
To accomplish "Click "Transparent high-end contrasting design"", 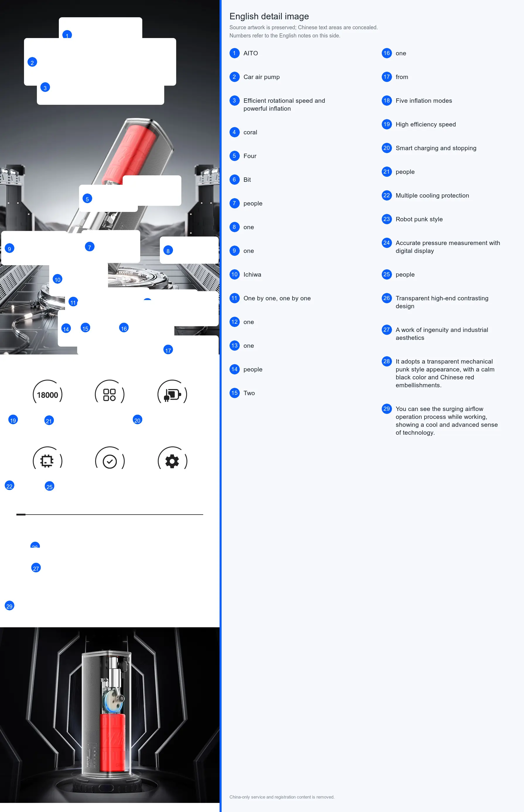I will 442,302.
